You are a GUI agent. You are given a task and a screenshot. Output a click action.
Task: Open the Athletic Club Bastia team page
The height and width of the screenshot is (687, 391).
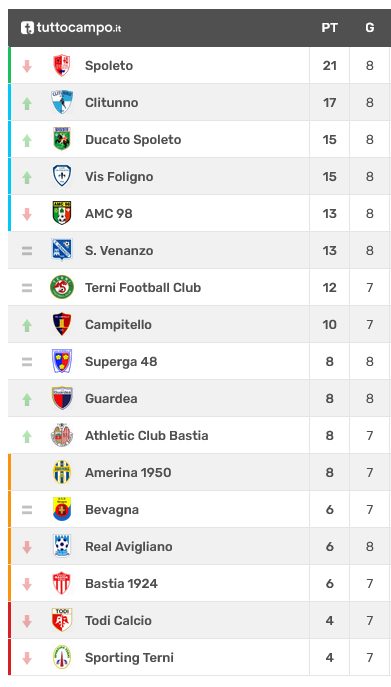[146, 436]
